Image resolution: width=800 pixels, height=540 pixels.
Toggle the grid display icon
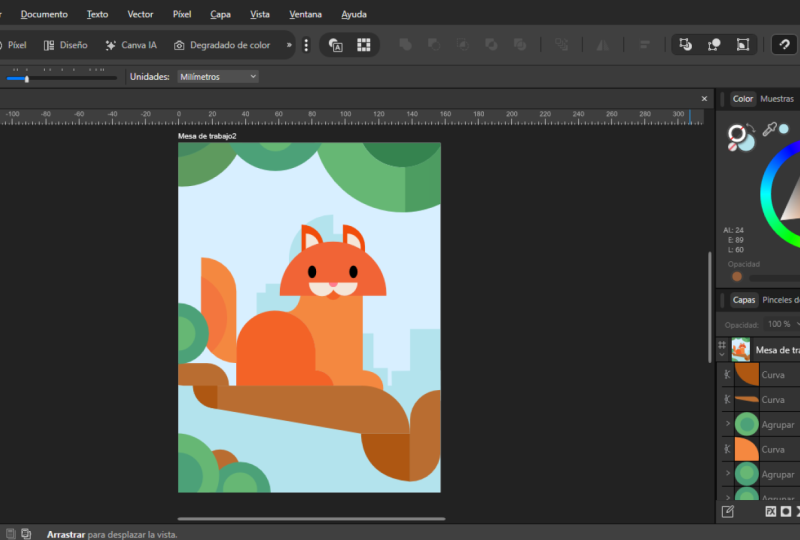364,45
